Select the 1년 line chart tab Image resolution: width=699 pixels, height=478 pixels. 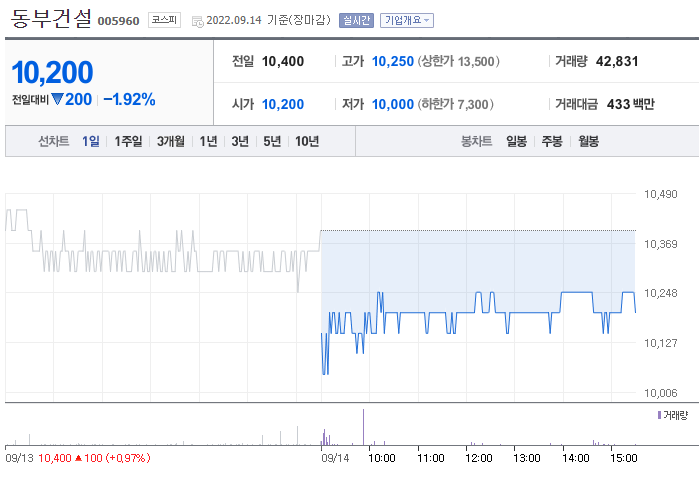coord(208,141)
